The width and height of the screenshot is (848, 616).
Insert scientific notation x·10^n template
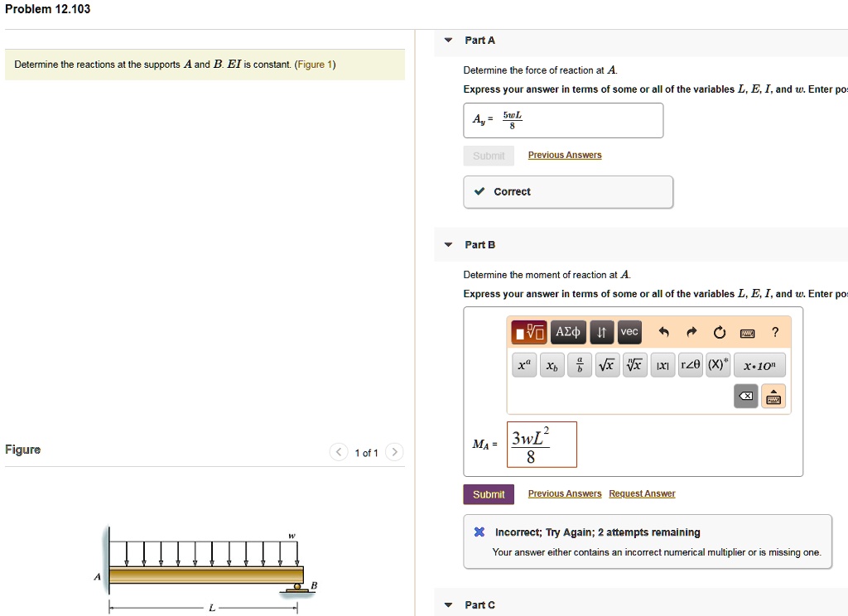(759, 364)
